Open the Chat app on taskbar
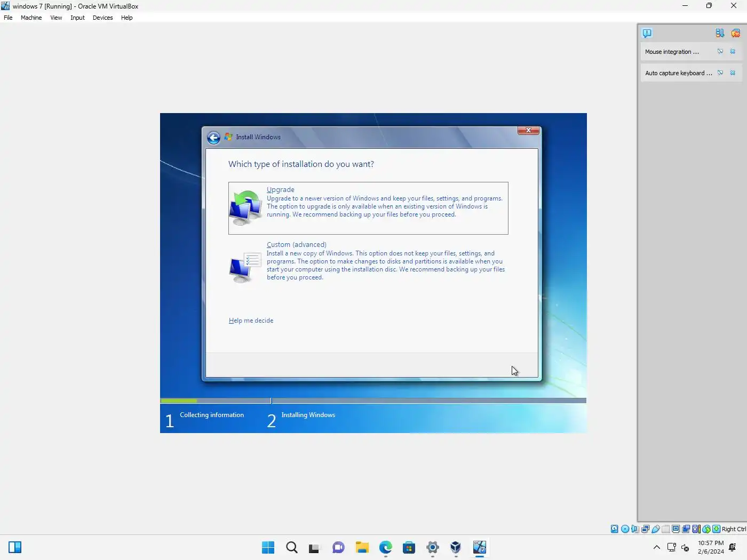Image resolution: width=747 pixels, height=560 pixels. (338, 547)
